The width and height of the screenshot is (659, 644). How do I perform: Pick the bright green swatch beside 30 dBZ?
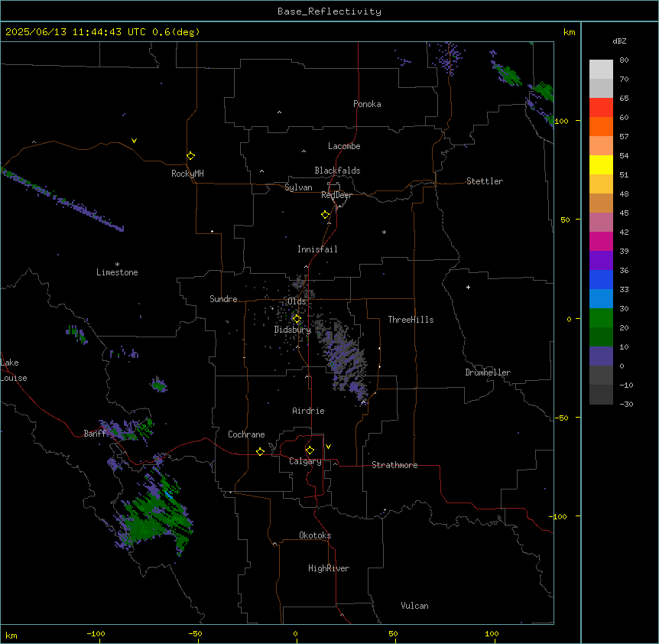tap(601, 318)
